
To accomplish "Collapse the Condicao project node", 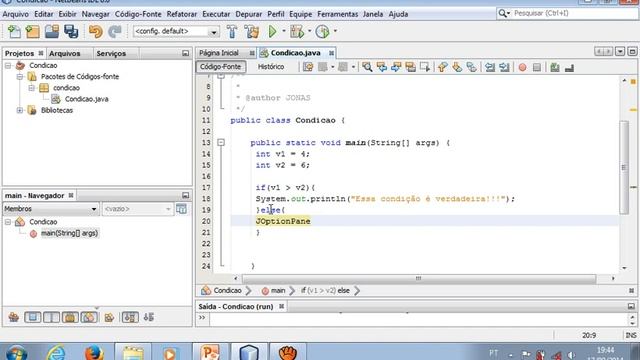I will (8, 65).
